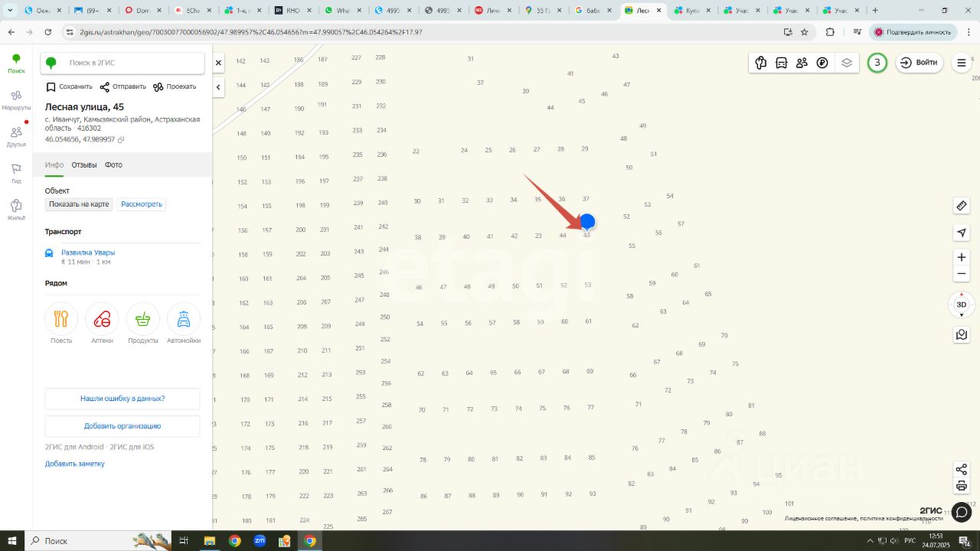This screenshot has width=980, height=551.
Task: Show parking layer with ruble P icon
Action: 822,63
